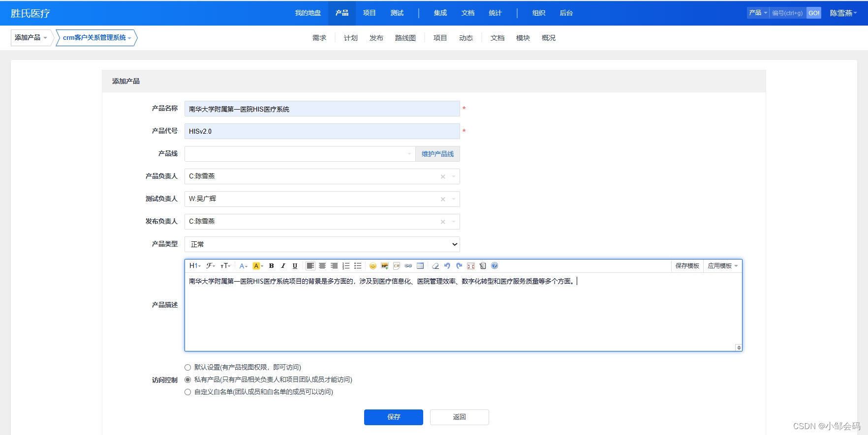Expand the 测试负责人 dropdown arrow
868x435 pixels.
[x=454, y=199]
